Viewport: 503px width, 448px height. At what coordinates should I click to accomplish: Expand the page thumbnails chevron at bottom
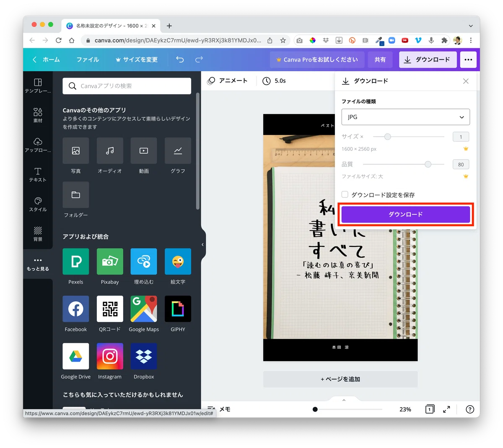(x=344, y=400)
